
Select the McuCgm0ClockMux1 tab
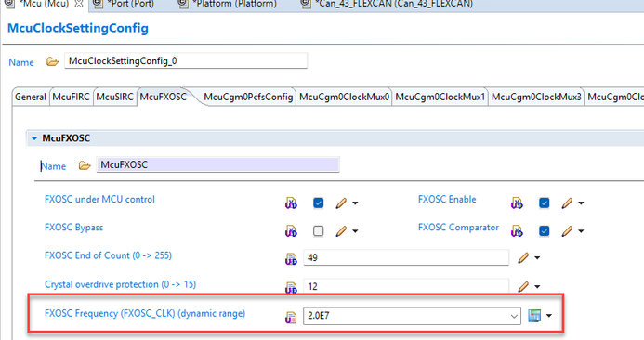[440, 97]
